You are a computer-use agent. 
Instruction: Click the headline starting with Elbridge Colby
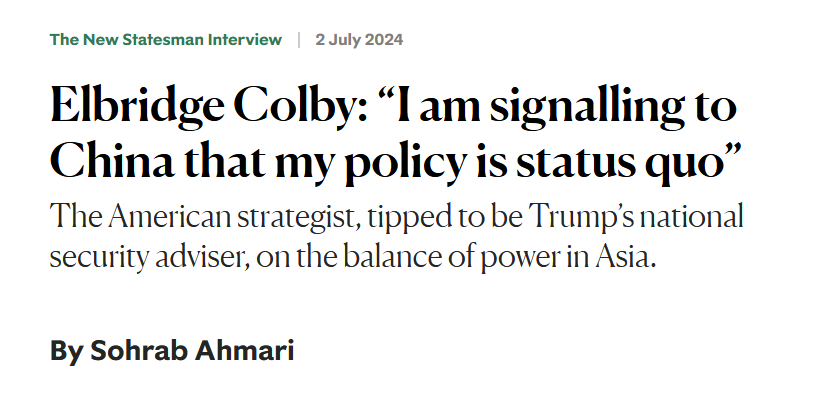point(395,134)
